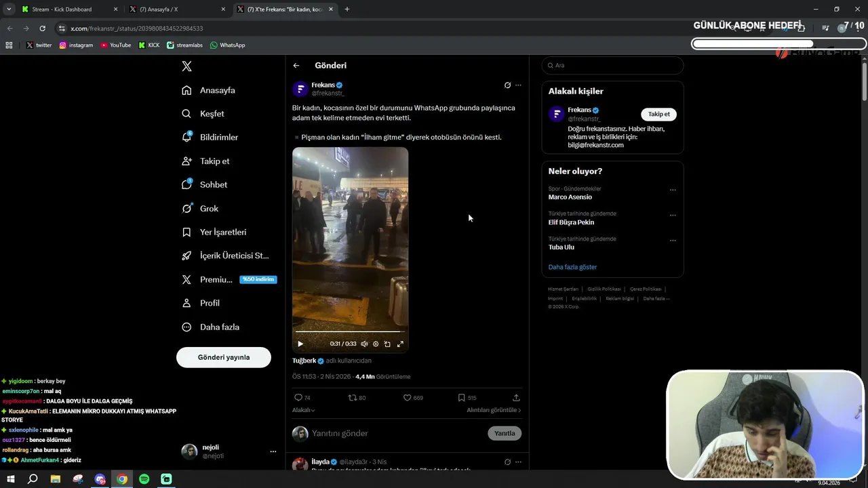Open options for Elif Büşra Pekin trend
The height and width of the screenshot is (488, 868).
(x=673, y=216)
